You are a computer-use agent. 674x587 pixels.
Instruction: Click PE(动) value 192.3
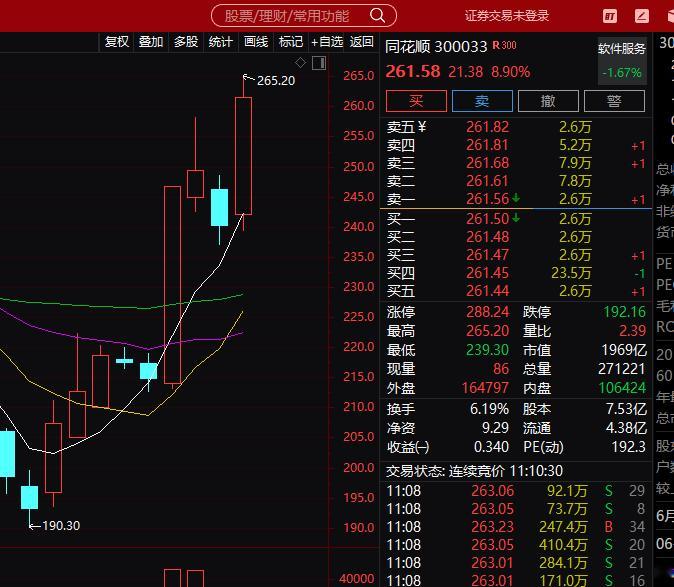pos(629,447)
